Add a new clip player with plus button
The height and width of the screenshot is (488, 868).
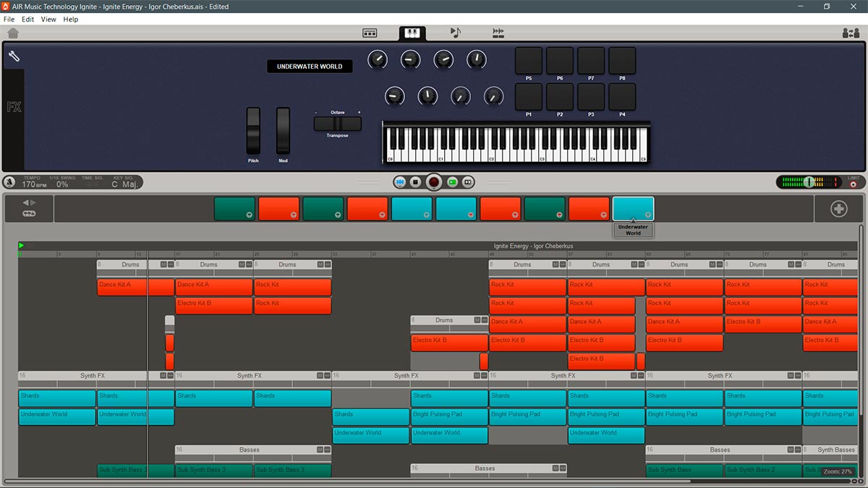[838, 209]
